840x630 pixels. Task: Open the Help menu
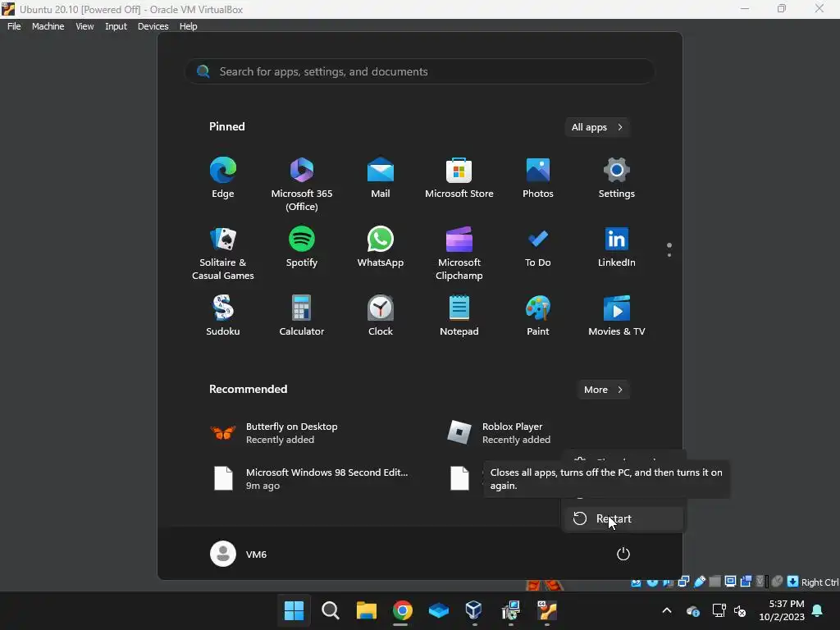(x=188, y=26)
